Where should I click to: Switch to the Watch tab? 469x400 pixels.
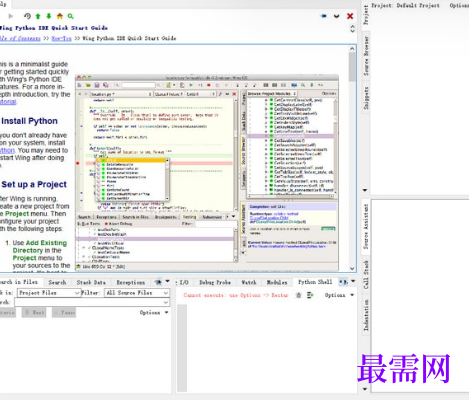point(249,282)
